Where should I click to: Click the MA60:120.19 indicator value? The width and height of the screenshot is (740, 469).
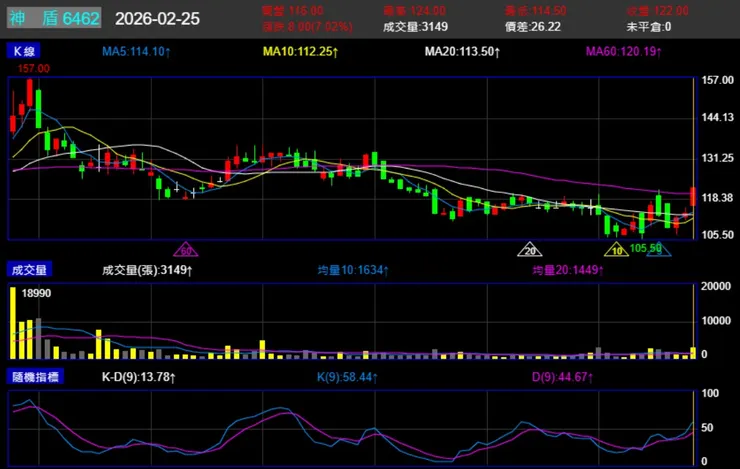[x=623, y=51]
